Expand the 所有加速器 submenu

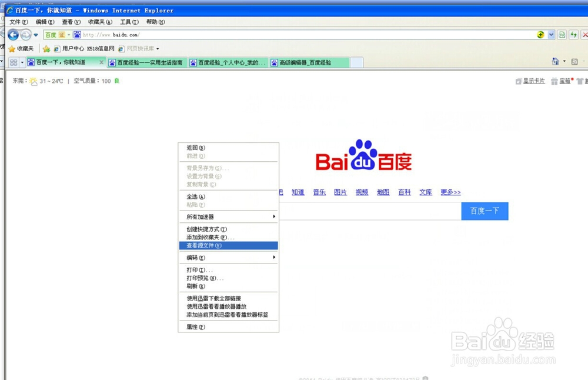tap(228, 217)
